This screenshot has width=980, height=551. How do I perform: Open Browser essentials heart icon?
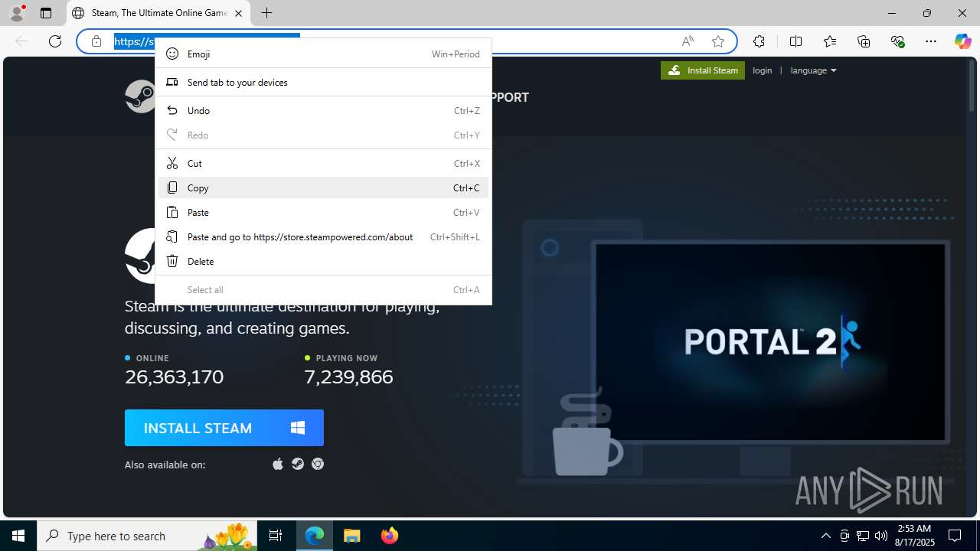coord(897,41)
